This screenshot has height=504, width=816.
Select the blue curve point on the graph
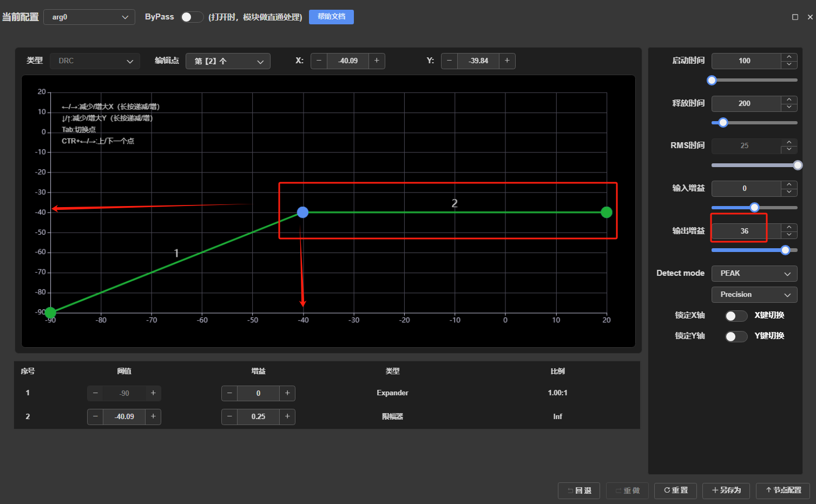[303, 213]
